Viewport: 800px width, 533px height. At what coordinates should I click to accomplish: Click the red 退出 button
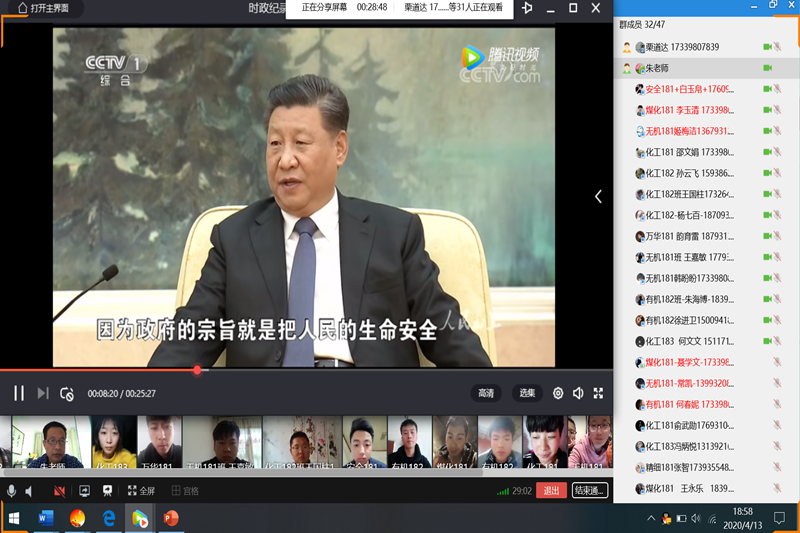pos(551,491)
